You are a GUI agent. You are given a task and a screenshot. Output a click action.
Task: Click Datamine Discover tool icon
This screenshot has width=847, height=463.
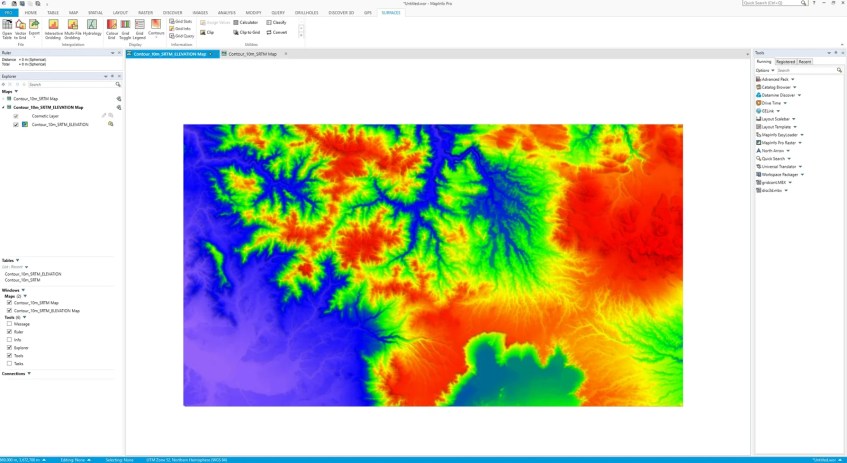(759, 95)
